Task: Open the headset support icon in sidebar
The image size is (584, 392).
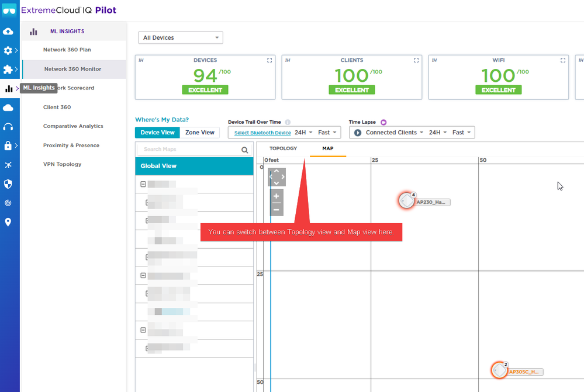Action: point(8,127)
